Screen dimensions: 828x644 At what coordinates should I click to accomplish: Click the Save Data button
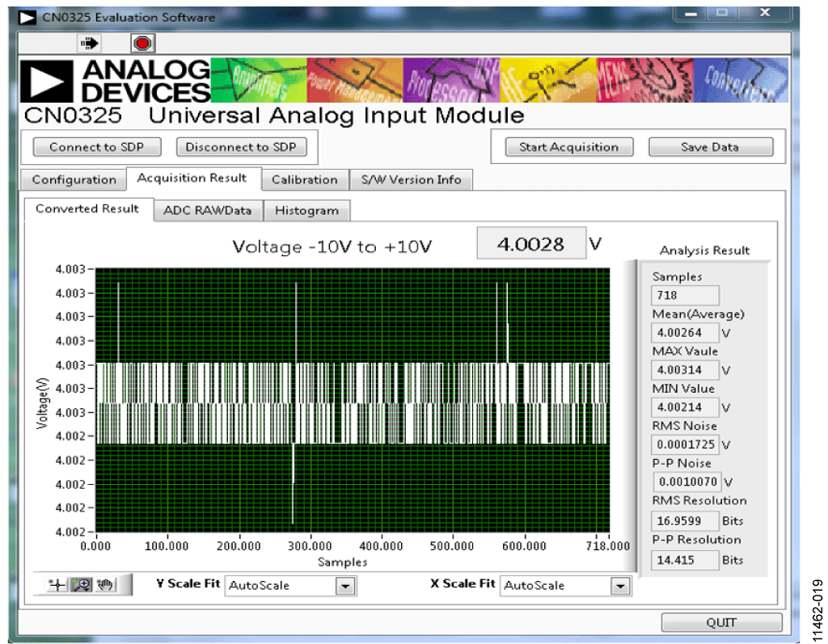(x=711, y=147)
